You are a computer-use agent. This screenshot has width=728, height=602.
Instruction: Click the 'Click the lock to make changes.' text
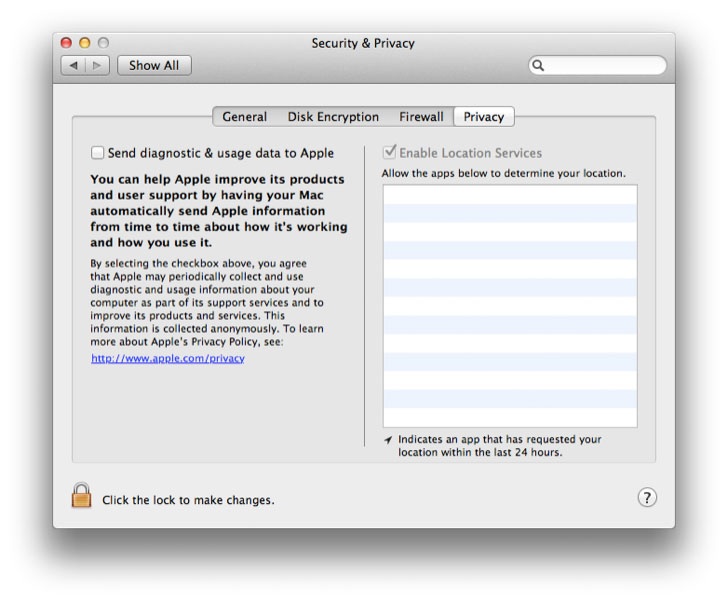click(188, 500)
